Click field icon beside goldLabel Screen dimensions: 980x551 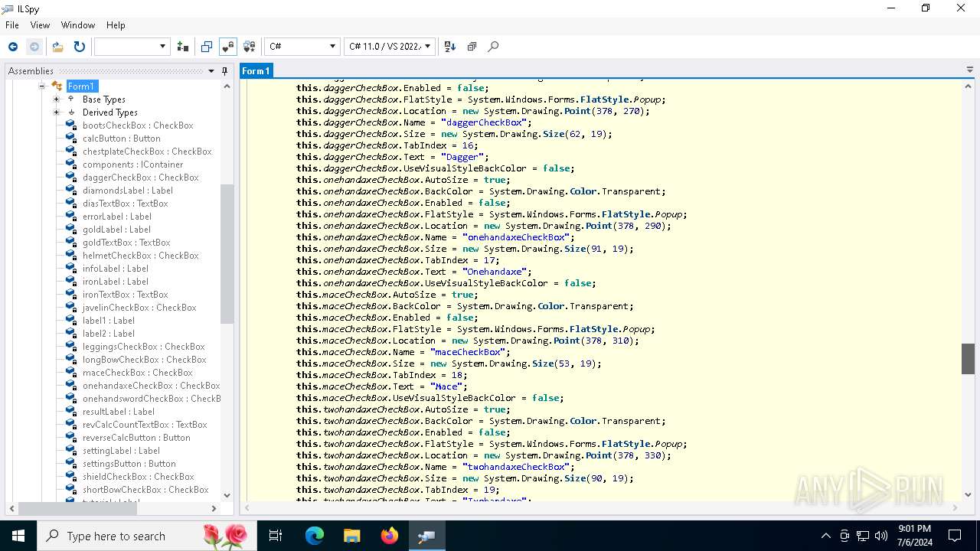(x=71, y=230)
